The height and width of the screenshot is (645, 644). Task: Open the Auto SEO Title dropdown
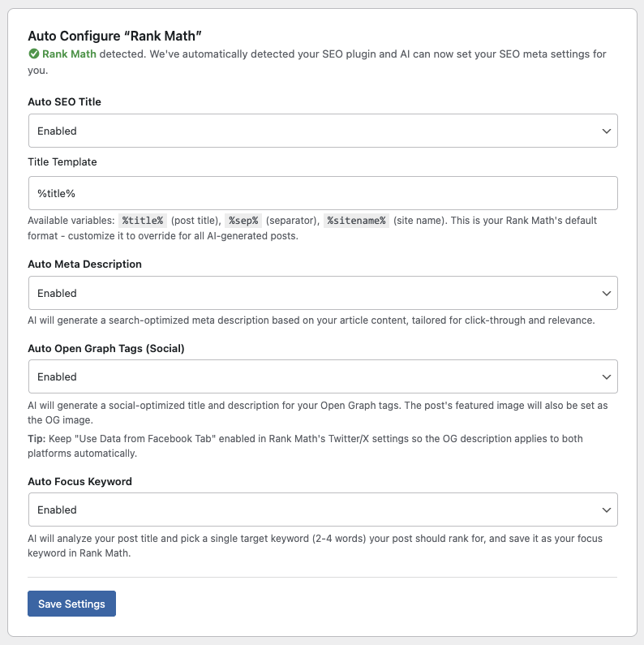pos(323,131)
